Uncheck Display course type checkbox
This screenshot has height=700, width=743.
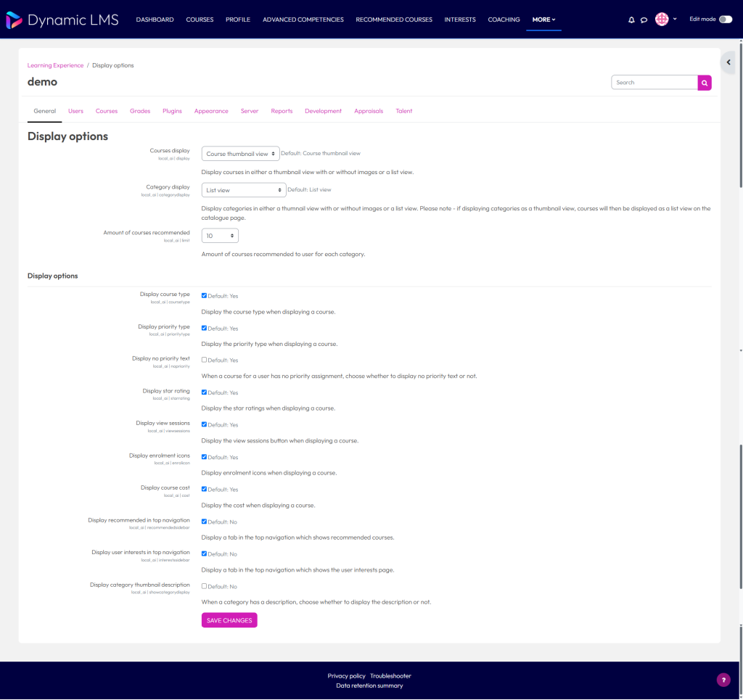tap(204, 295)
